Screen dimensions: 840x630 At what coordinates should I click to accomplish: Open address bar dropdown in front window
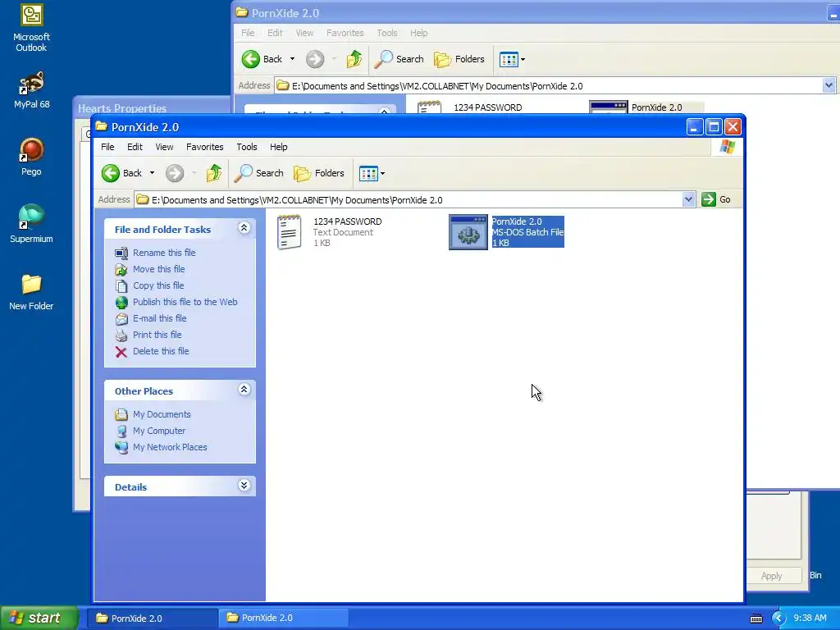688,200
